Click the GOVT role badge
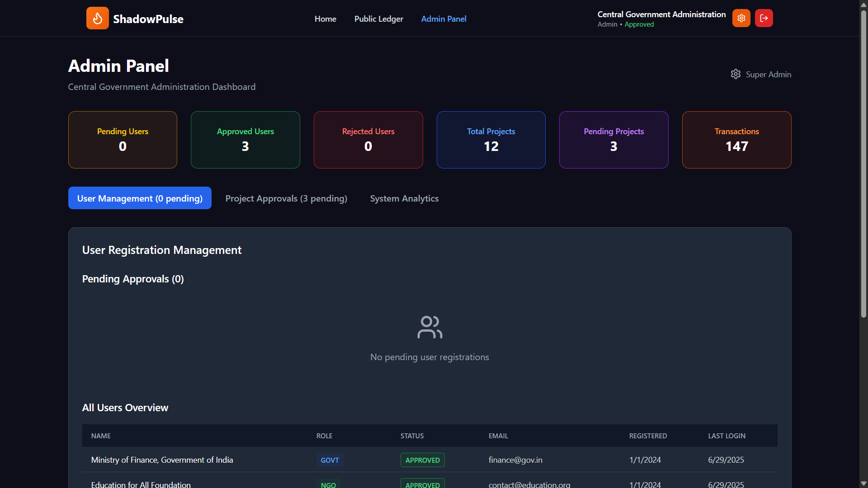Viewport: 868px width, 488px height. pyautogui.click(x=330, y=460)
